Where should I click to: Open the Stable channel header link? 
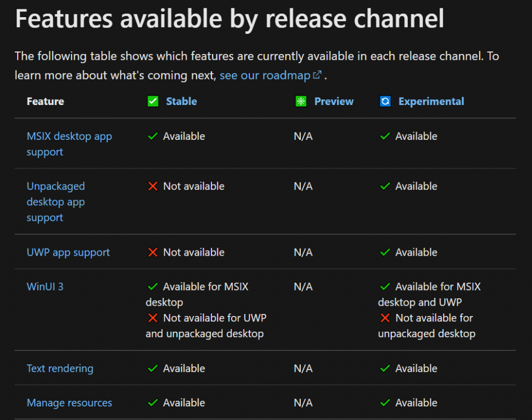click(181, 101)
